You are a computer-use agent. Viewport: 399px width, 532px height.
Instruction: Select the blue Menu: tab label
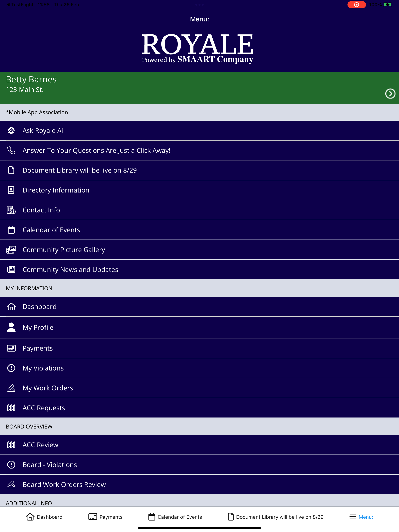point(366,517)
